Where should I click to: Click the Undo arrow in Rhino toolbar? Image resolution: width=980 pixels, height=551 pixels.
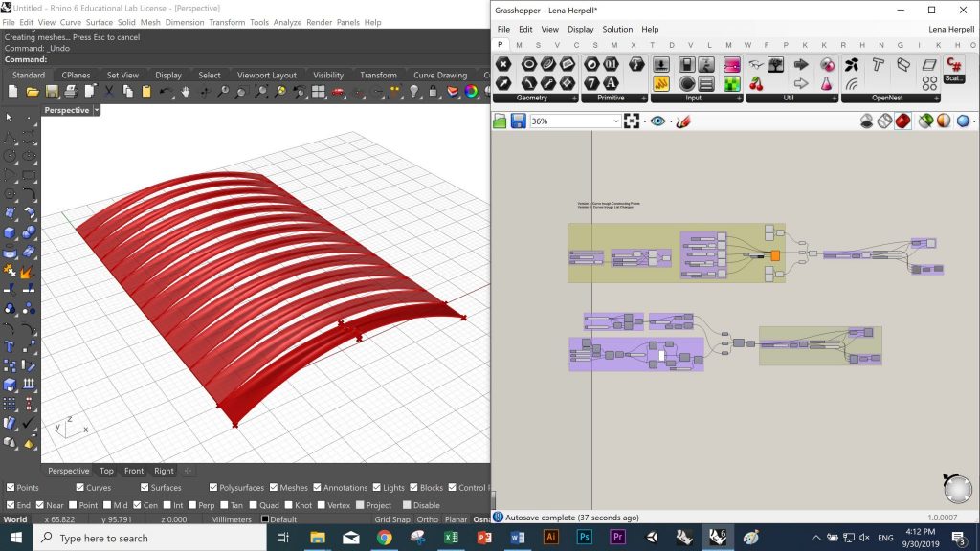pyautogui.click(x=165, y=92)
